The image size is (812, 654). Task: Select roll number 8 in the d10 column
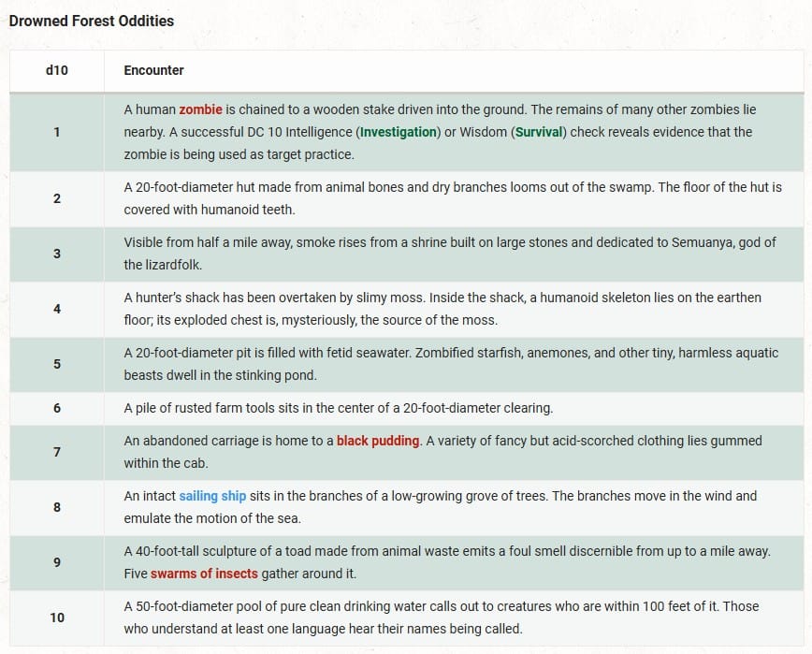[57, 507]
